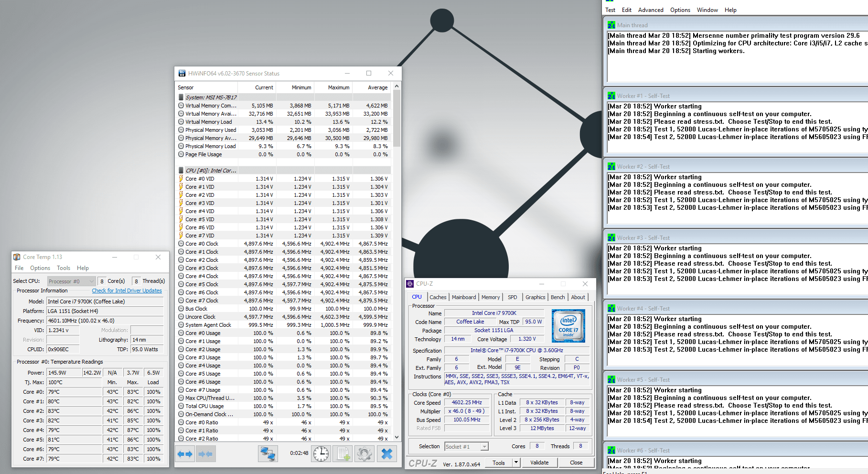Open the Select CPU Processor #0 dropdown
This screenshot has width=868, height=474.
tap(72, 281)
